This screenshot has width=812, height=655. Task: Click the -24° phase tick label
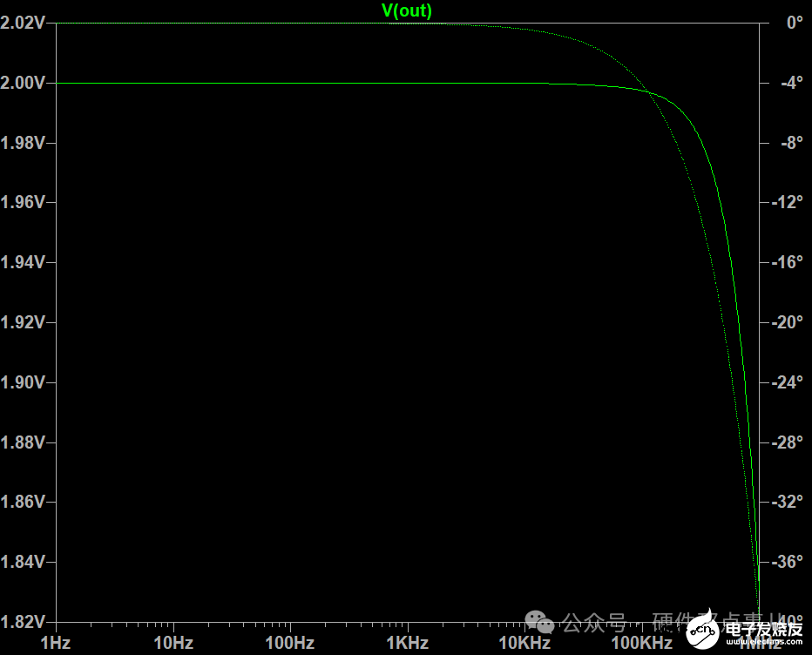pyautogui.click(x=788, y=382)
